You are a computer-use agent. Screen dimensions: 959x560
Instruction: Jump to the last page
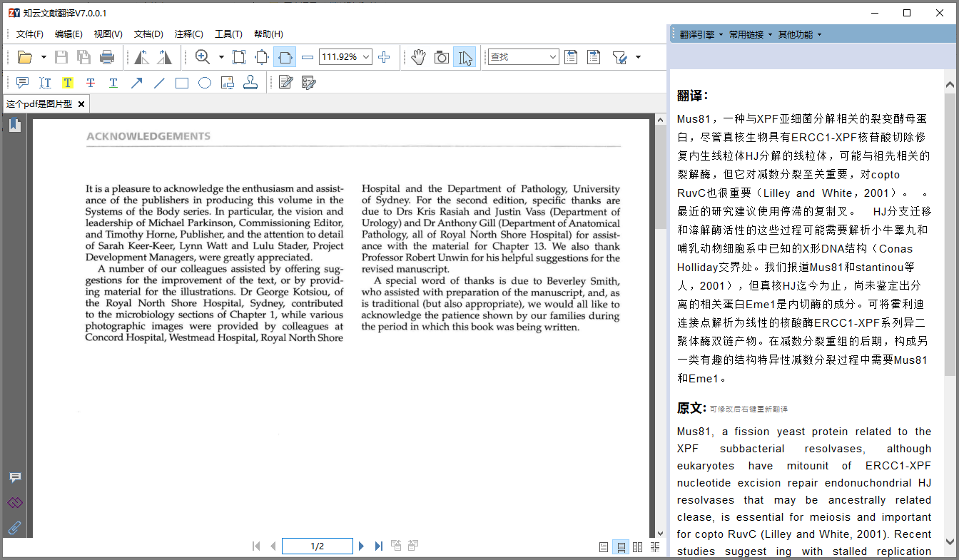pyautogui.click(x=378, y=546)
